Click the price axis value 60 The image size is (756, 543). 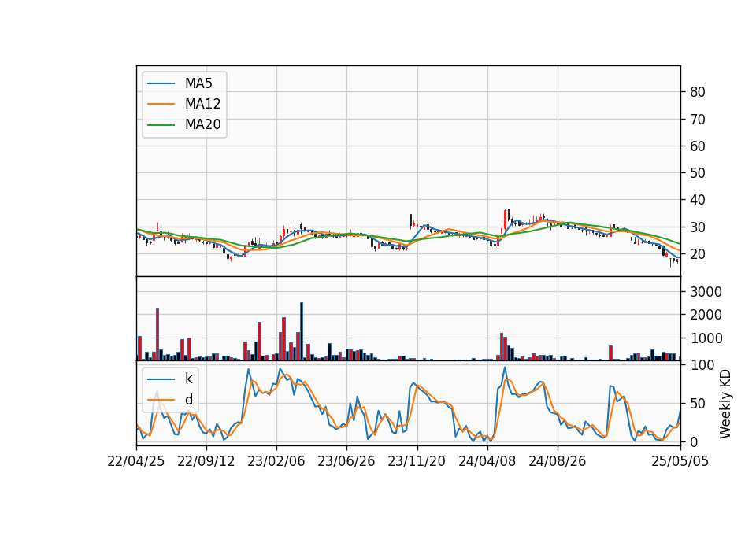tap(698, 146)
